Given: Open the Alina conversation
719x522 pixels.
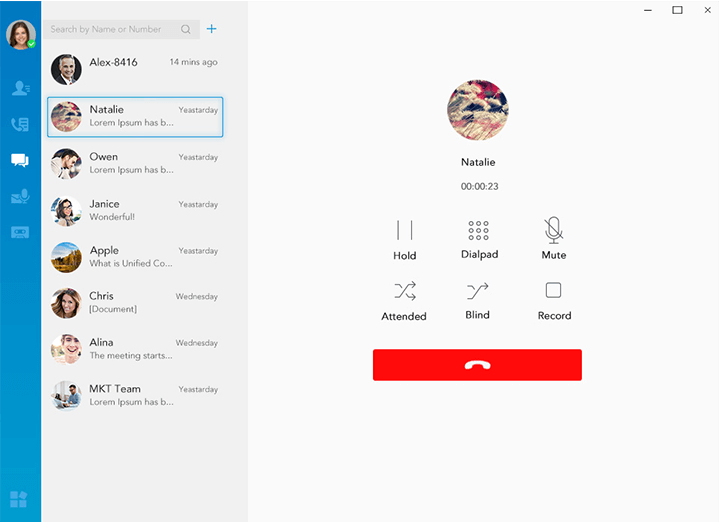Looking at the screenshot, I should click(135, 350).
